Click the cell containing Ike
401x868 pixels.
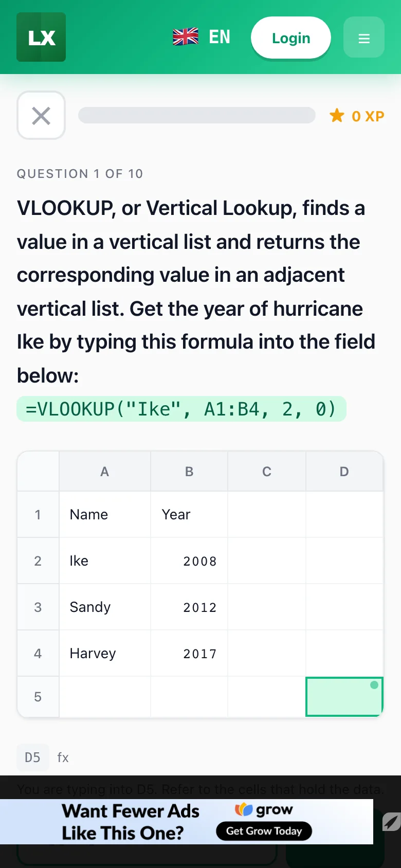[x=105, y=561]
